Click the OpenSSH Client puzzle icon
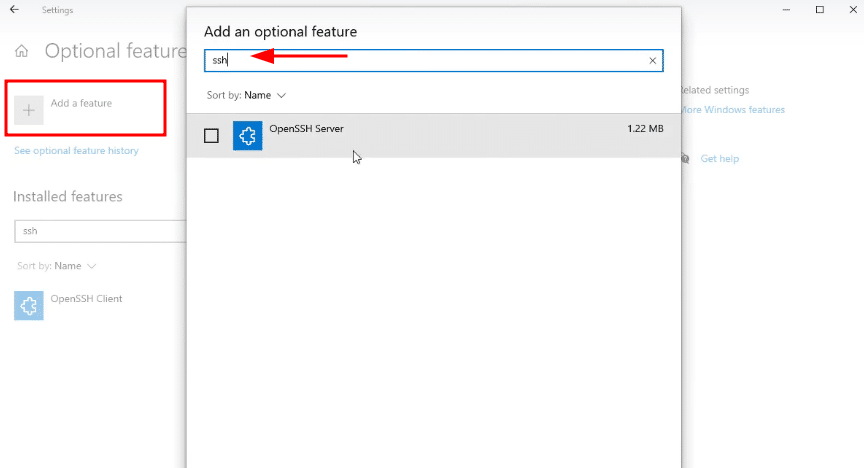Image resolution: width=864 pixels, height=468 pixels. click(29, 305)
